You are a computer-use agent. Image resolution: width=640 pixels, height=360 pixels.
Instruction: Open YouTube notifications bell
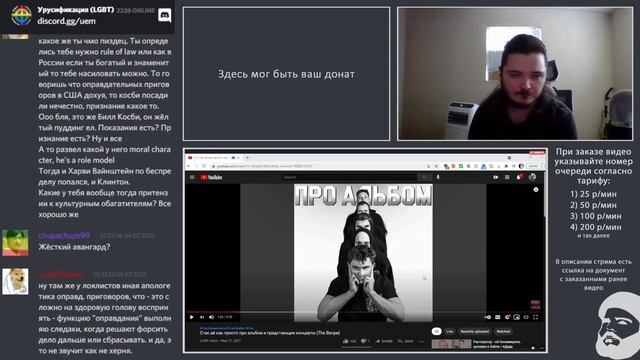[519, 177]
